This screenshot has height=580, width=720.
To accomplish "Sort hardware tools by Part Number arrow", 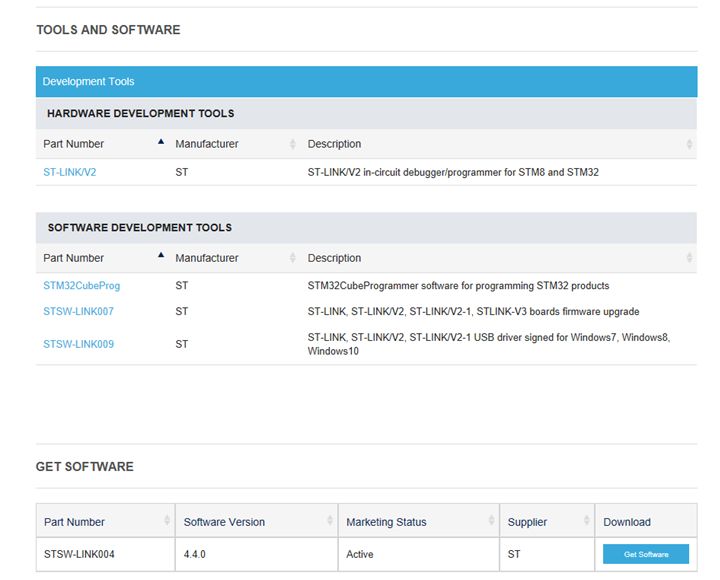I will (161, 142).
